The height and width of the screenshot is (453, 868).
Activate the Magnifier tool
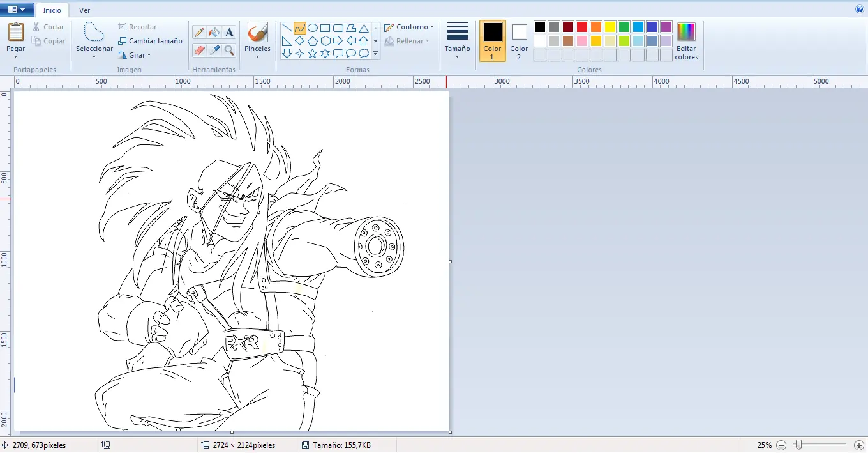click(x=230, y=50)
